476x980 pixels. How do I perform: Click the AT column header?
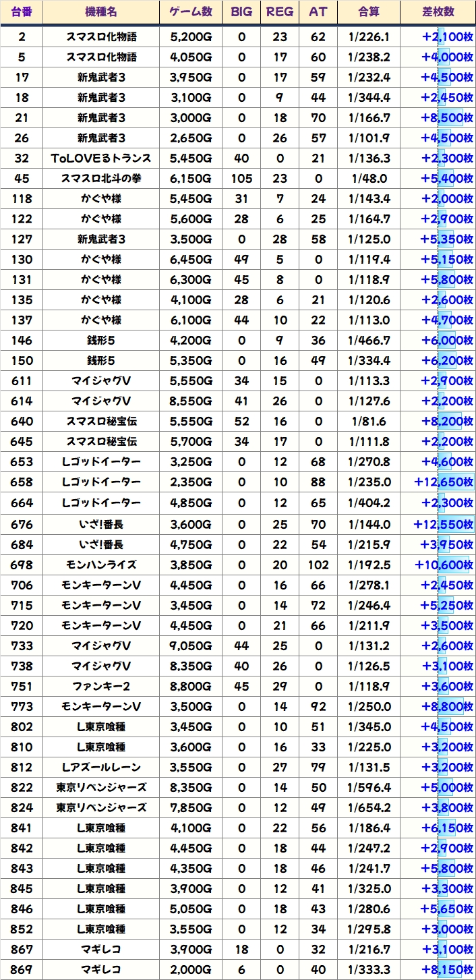click(x=318, y=12)
